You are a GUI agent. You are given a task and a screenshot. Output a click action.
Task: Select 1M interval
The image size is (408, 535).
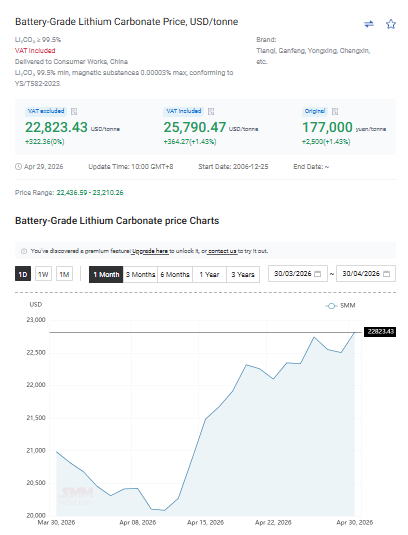coord(64,274)
